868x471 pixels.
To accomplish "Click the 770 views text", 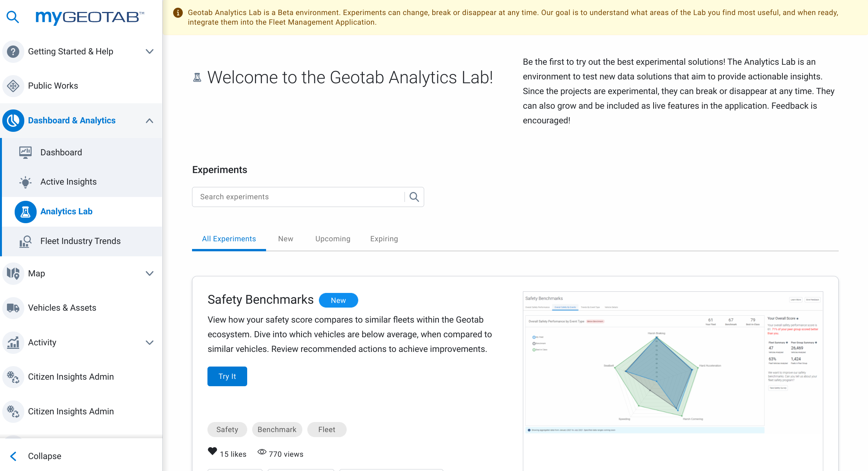I will coord(286,454).
